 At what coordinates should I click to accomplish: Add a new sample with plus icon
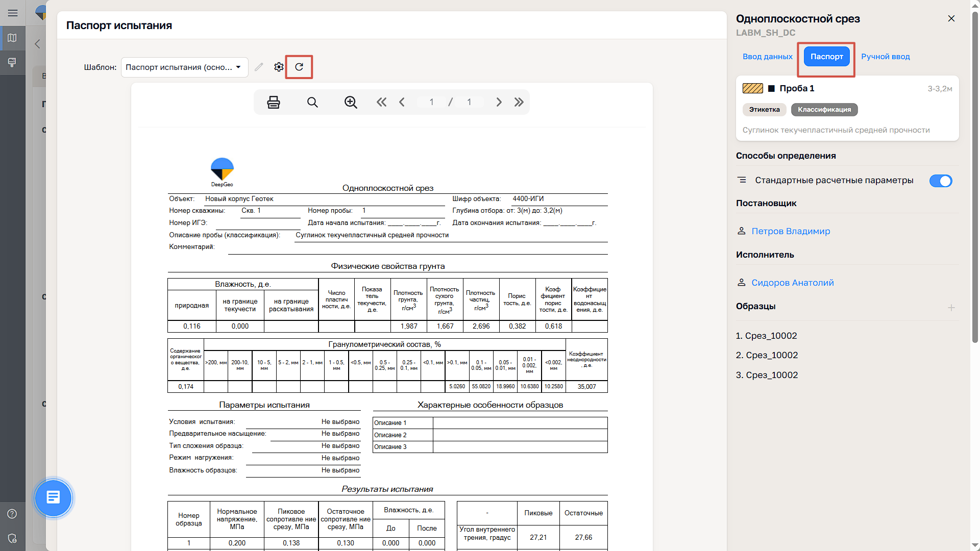[x=951, y=308]
